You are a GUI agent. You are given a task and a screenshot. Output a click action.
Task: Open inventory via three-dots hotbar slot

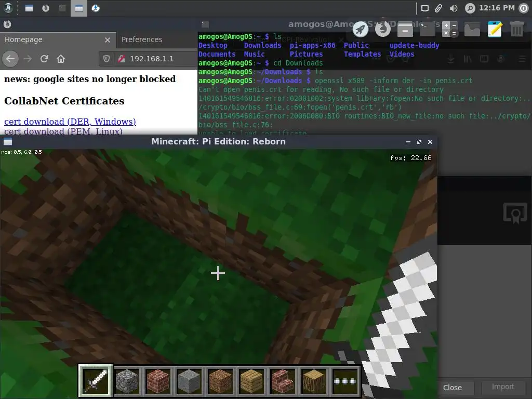(345, 381)
